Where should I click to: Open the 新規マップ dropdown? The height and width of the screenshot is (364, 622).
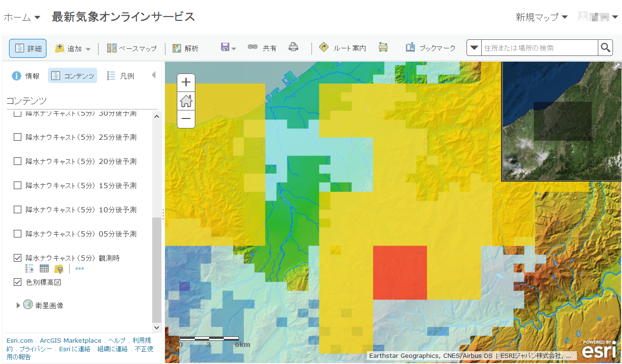(x=541, y=17)
